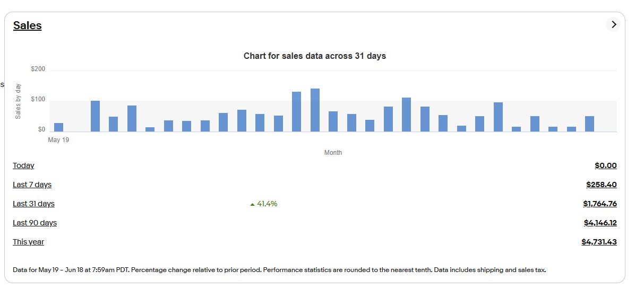Image resolution: width=644 pixels, height=289 pixels.
Task: Open the $4,731.43 yearly total
Action: point(599,242)
